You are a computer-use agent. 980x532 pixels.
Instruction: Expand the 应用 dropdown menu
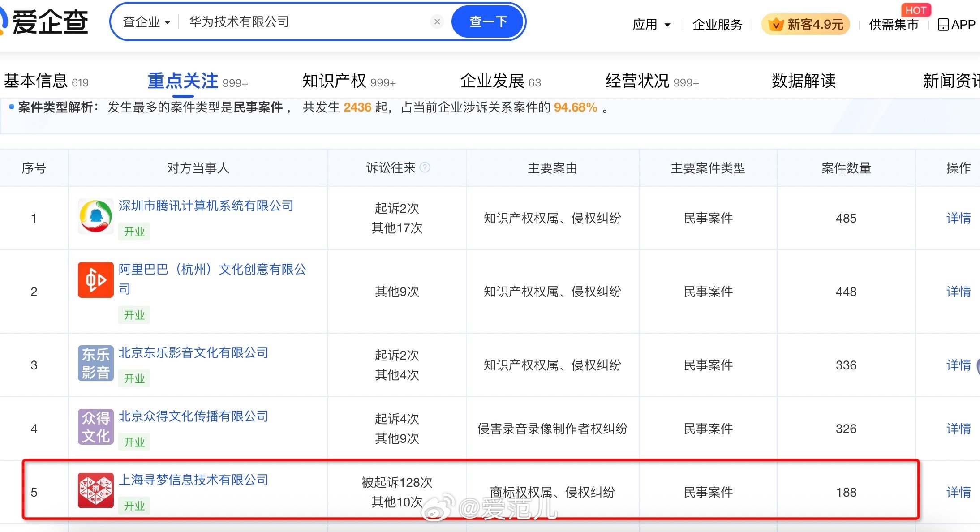(651, 25)
